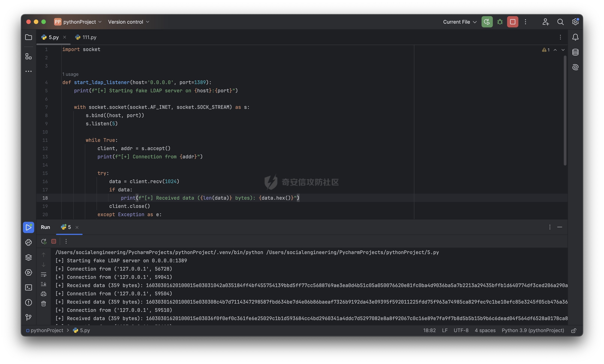Screen dimensions: 604x364
Task: Print the Run console output
Action: pyautogui.click(x=43, y=294)
